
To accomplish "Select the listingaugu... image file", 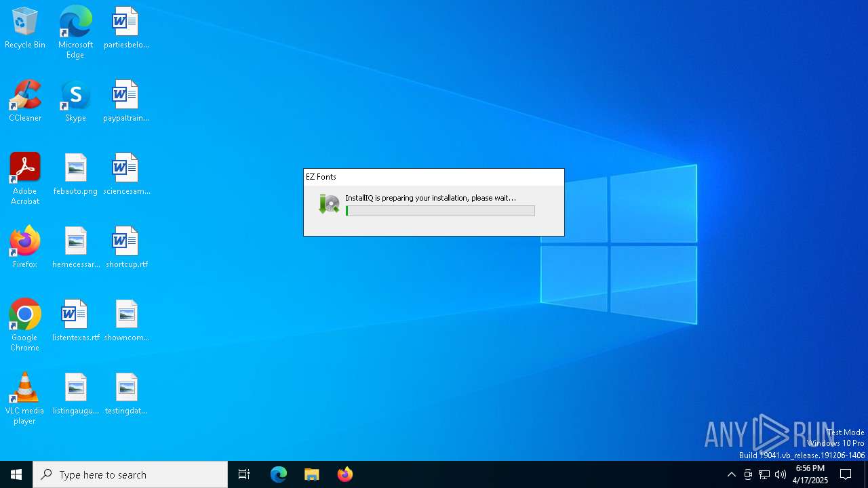I will (75, 394).
